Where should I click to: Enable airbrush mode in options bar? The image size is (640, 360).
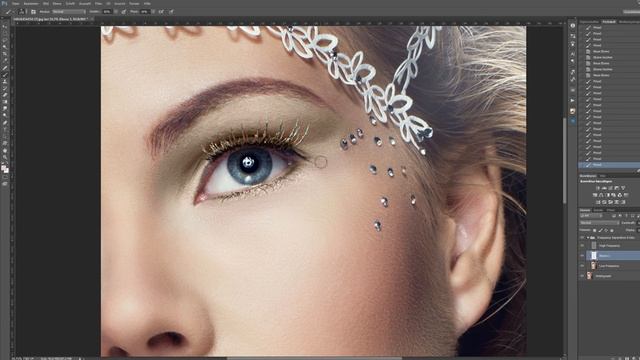point(161,11)
